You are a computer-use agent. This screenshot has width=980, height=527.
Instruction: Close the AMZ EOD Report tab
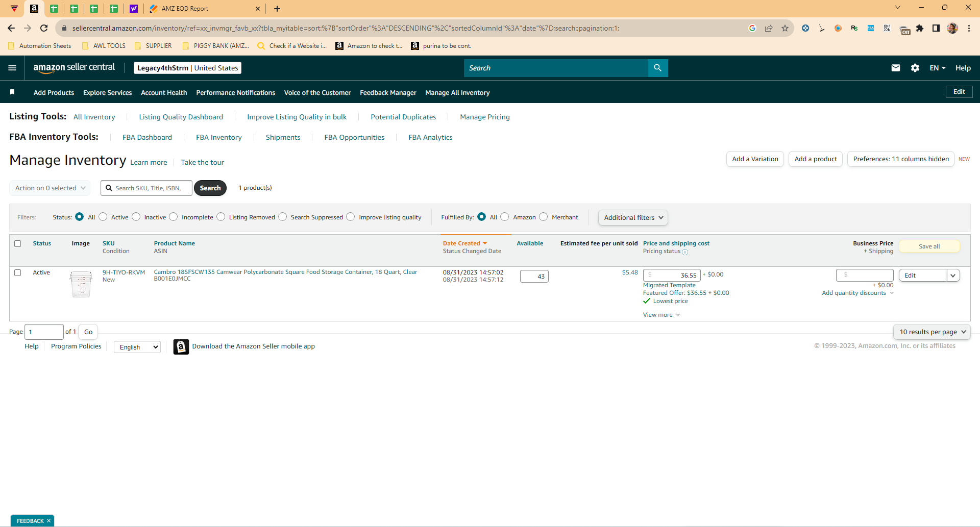[x=258, y=9]
